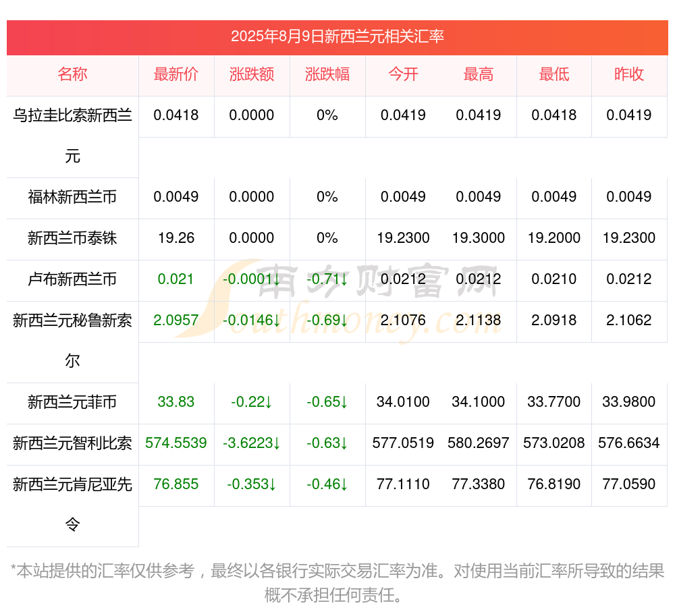Image resolution: width=675 pixels, height=616 pixels.
Task: Click the change amount -0.353↓
Action: pyautogui.click(x=252, y=484)
